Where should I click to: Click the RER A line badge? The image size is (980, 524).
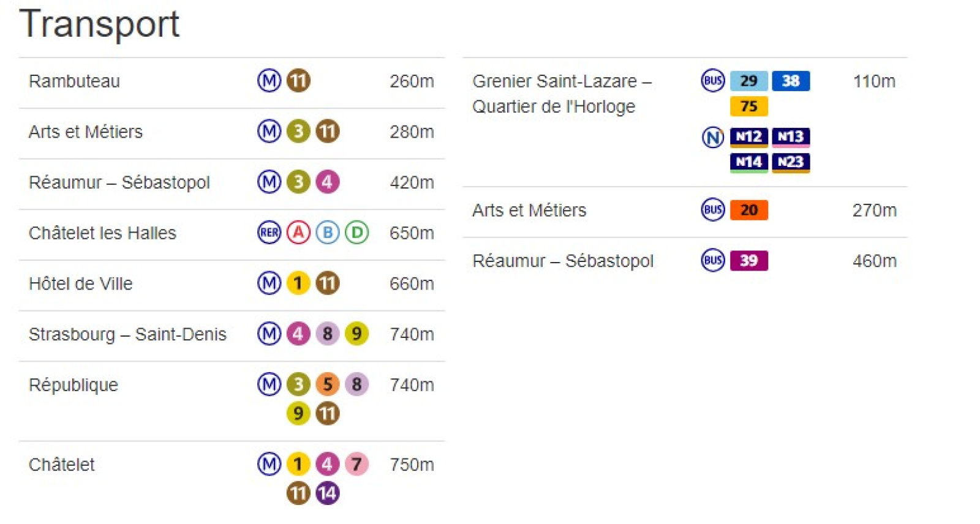(298, 233)
